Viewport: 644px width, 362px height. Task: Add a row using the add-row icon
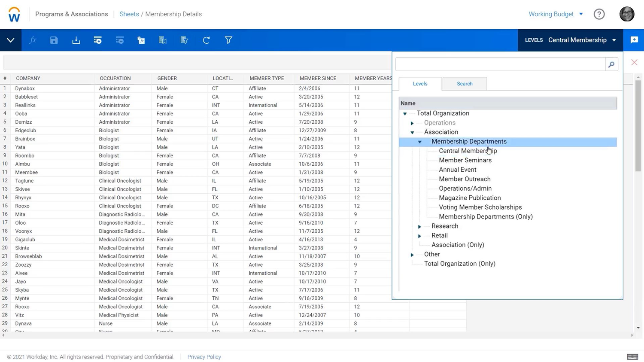[x=97, y=40]
